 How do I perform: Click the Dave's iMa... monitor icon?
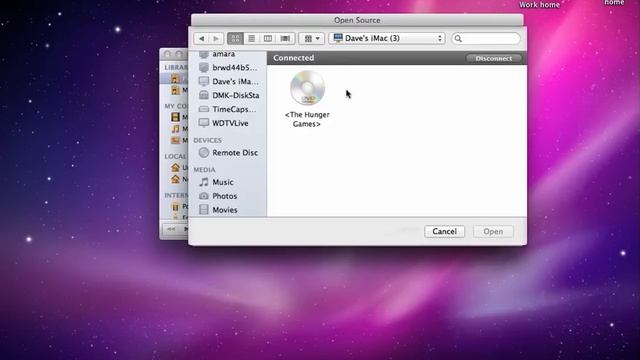click(x=204, y=81)
